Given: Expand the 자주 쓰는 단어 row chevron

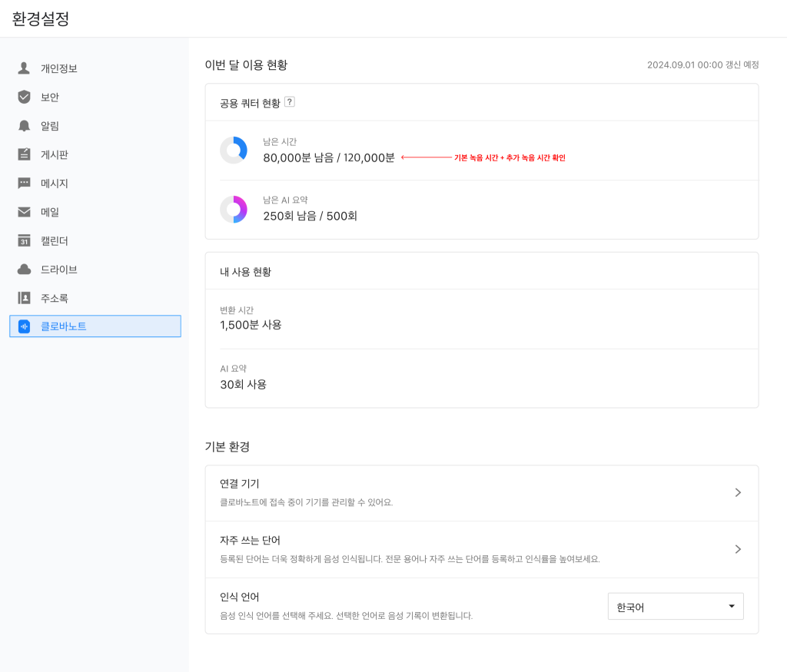Looking at the screenshot, I should (x=738, y=549).
